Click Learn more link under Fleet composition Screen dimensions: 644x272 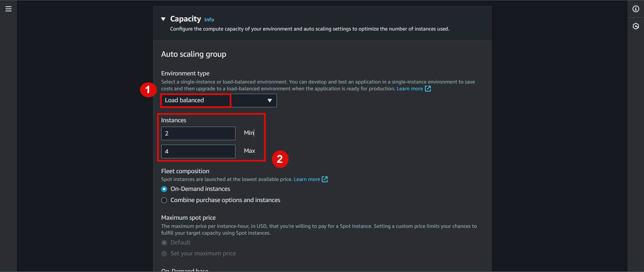click(307, 179)
